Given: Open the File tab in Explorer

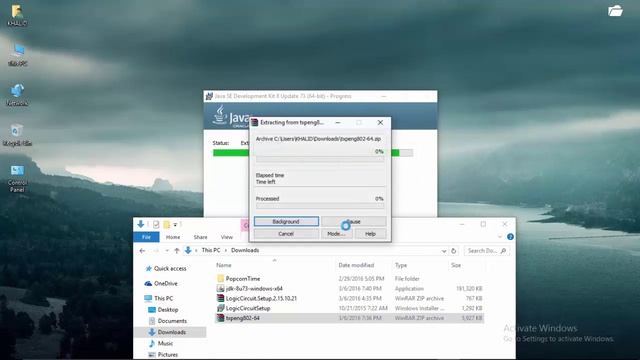Looking at the screenshot, I should click(x=146, y=237).
